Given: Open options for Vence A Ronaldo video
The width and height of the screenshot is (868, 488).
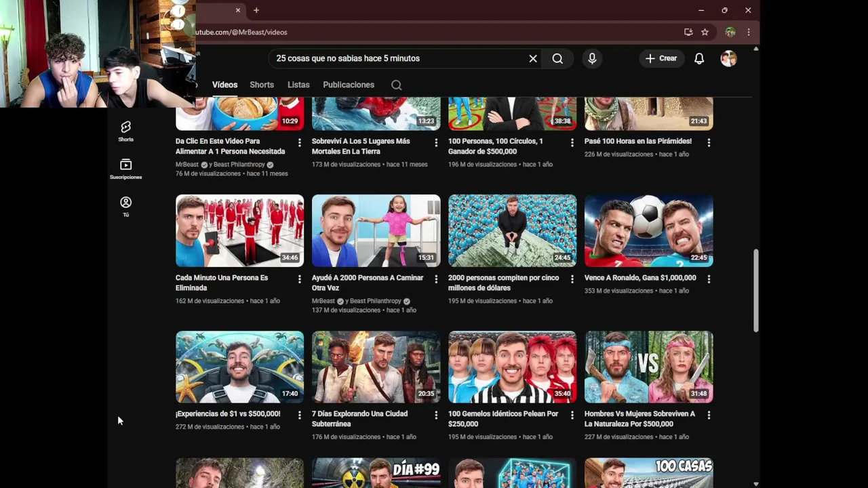Looking at the screenshot, I should (709, 279).
